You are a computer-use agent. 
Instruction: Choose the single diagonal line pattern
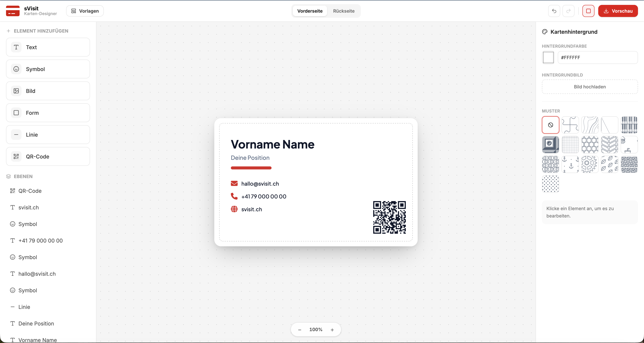610,125
